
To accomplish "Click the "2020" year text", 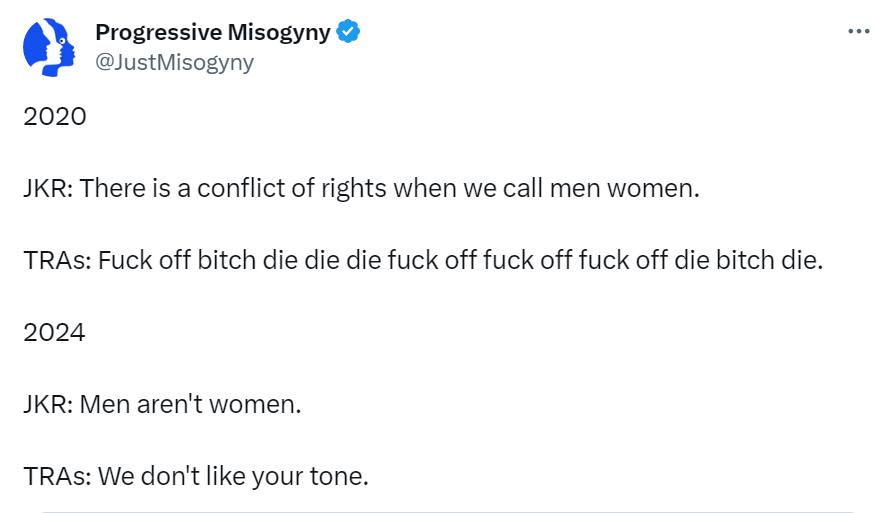I will click(x=54, y=117).
